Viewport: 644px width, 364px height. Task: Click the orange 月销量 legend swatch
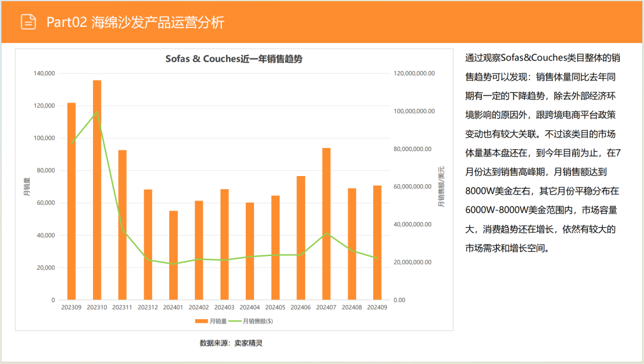202,321
